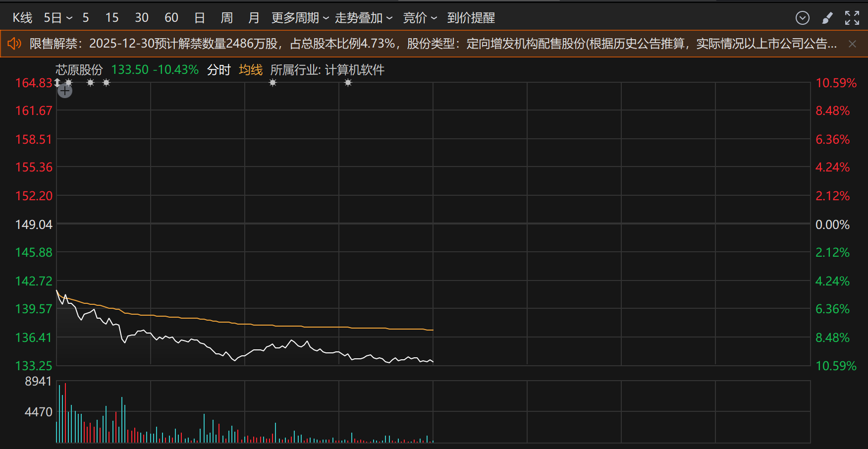Select the 周 weekly period tab

click(226, 18)
